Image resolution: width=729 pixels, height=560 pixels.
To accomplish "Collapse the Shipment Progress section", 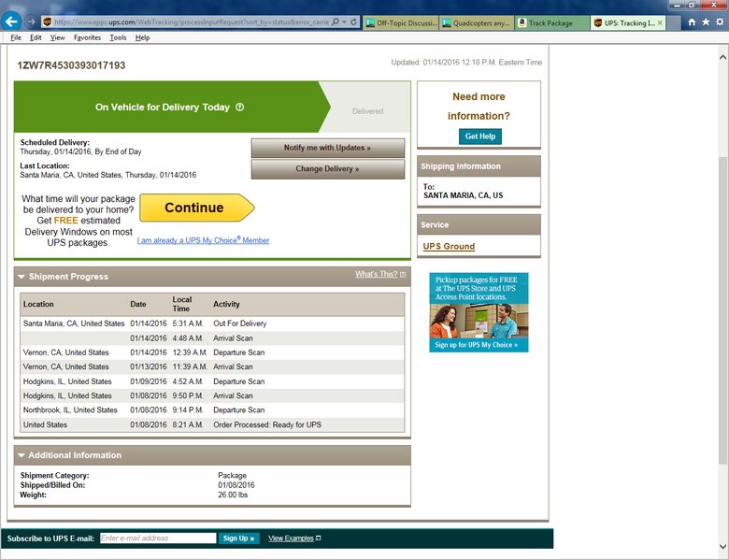I will pos(21,277).
